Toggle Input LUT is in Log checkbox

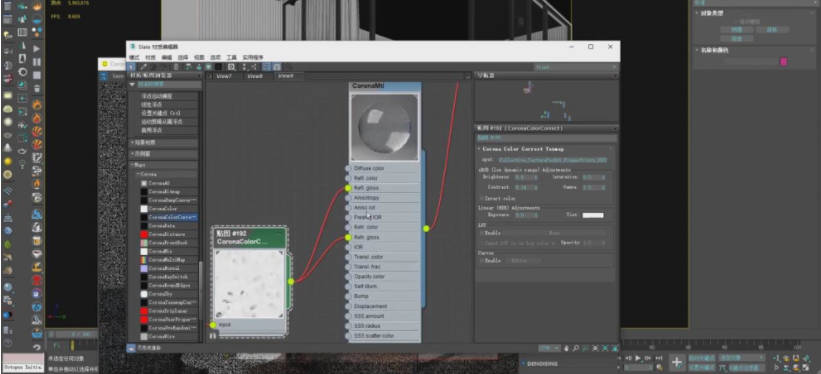(482, 243)
